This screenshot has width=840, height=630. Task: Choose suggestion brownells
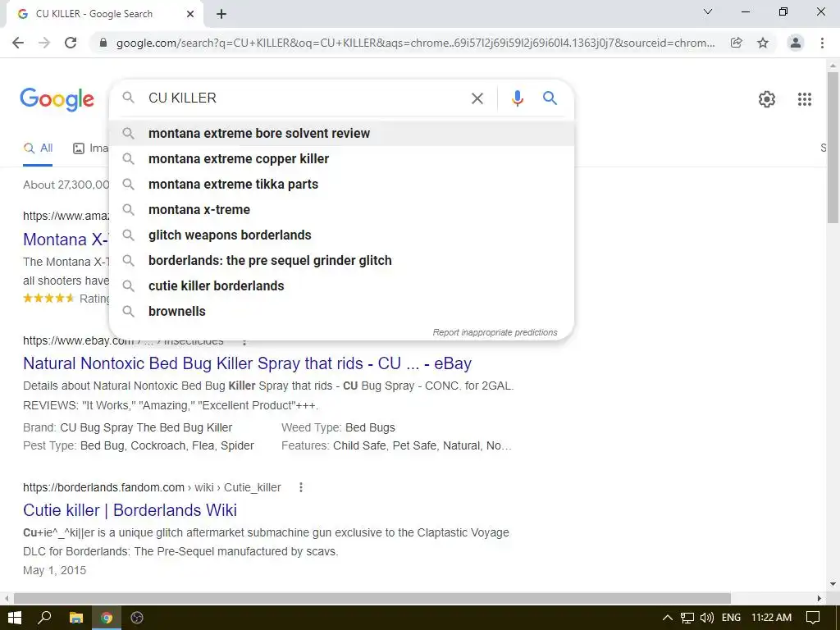[x=341, y=311]
